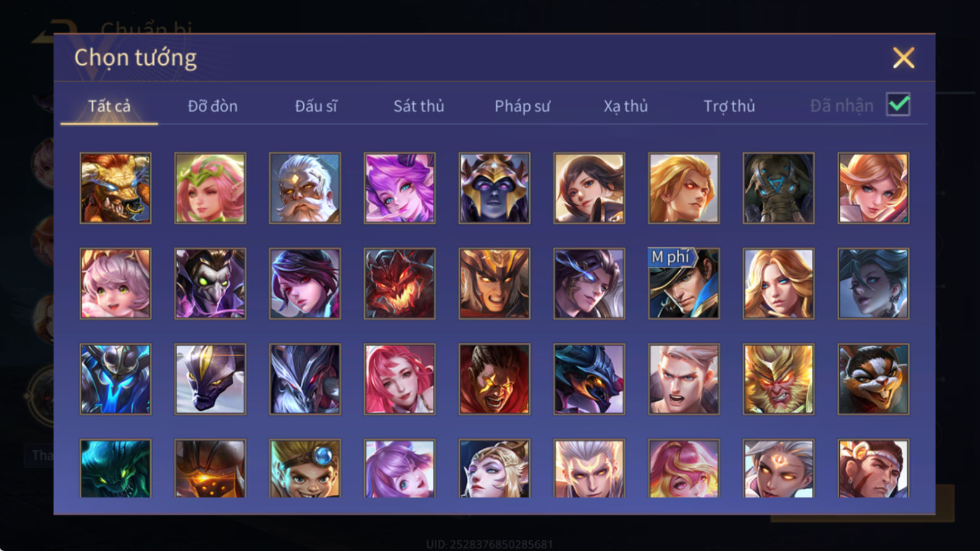The image size is (980, 551).
Task: Switch to the "Trợ thủ" tab
Action: click(729, 106)
